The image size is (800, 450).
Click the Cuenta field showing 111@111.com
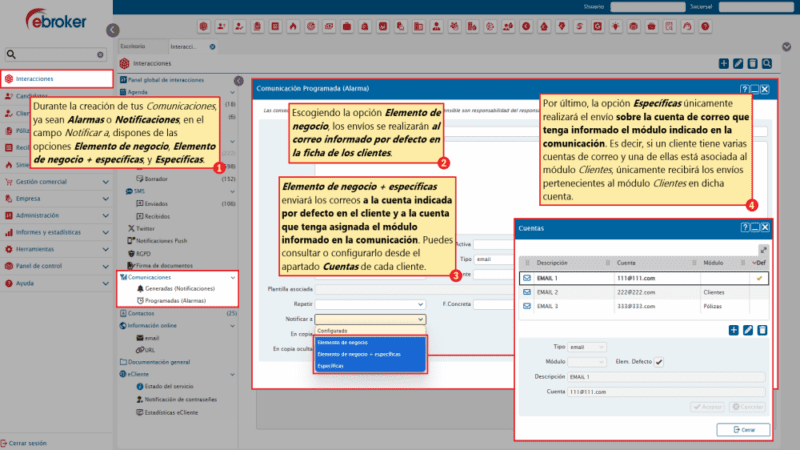tap(666, 392)
